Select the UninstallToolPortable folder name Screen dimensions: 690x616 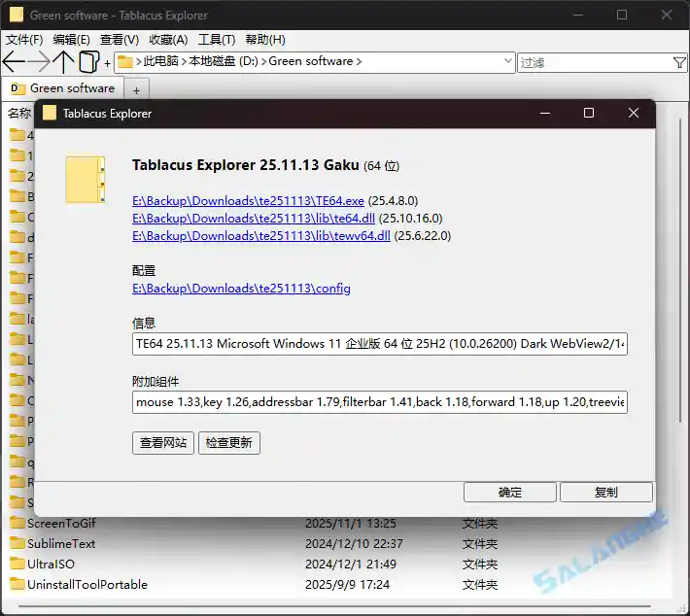(x=87, y=584)
